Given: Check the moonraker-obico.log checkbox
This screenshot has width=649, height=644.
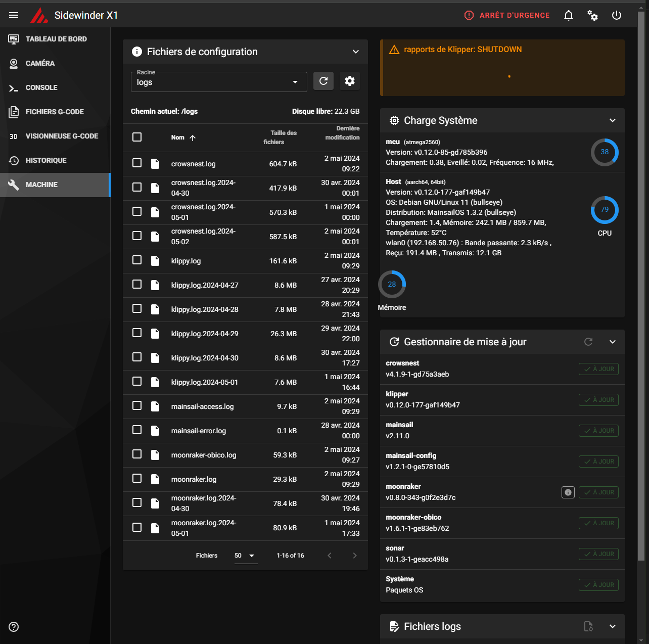Looking at the screenshot, I should click(137, 454).
